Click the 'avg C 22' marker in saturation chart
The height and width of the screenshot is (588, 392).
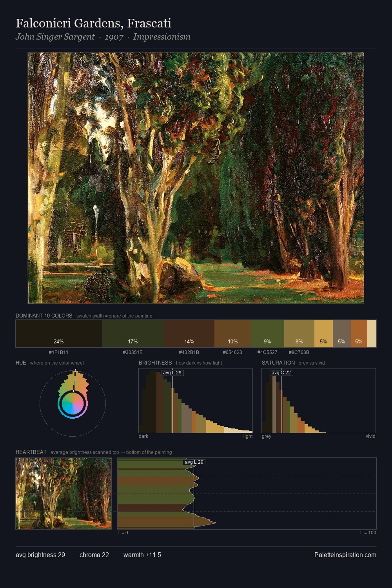coord(281,372)
